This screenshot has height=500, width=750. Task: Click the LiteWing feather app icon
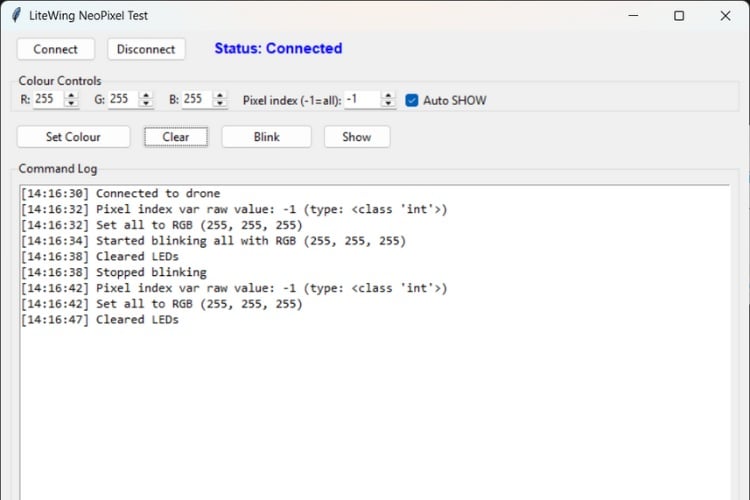17,16
